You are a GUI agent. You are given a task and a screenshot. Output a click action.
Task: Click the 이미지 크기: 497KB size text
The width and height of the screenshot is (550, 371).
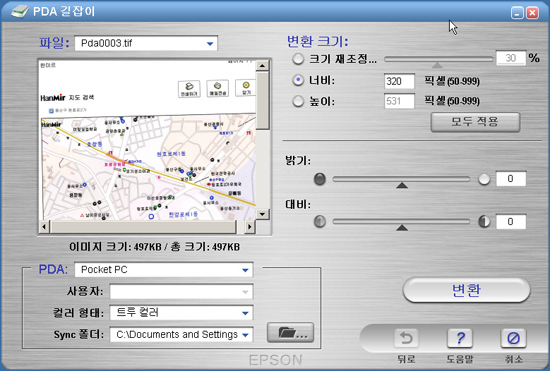tap(115, 247)
